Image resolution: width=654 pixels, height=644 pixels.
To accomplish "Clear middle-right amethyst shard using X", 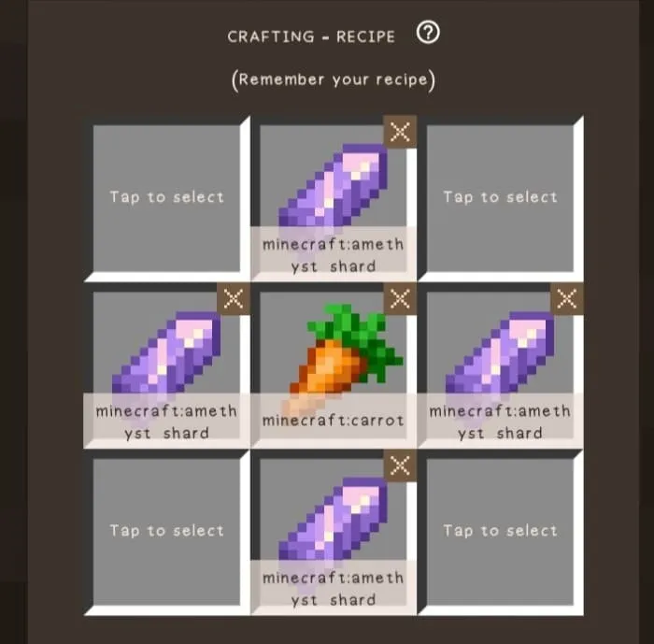I will coord(567,299).
